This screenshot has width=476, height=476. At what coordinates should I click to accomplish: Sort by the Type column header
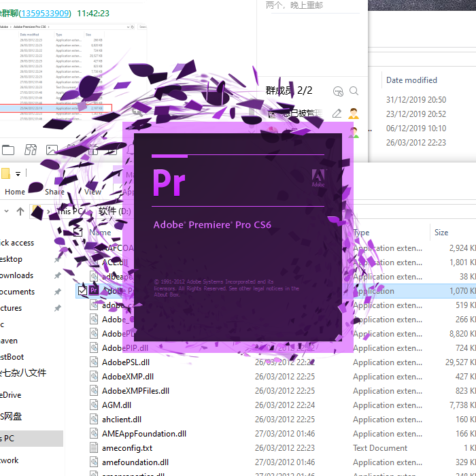(x=362, y=233)
